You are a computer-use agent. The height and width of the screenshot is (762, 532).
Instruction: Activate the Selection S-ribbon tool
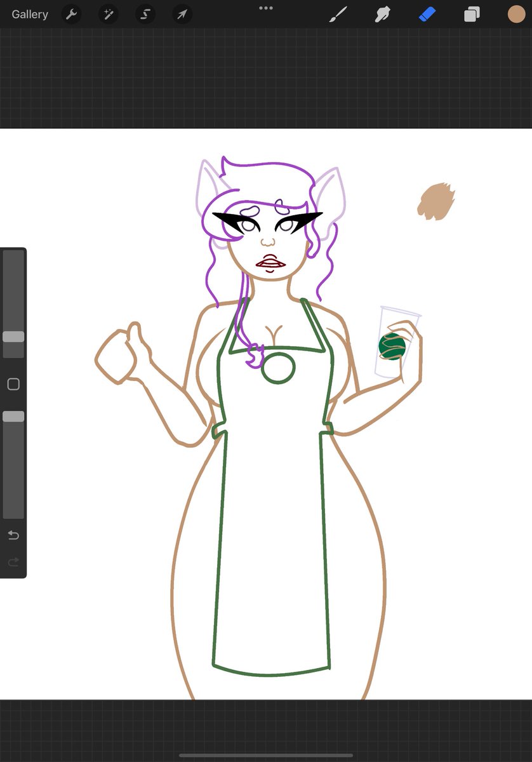pos(145,14)
